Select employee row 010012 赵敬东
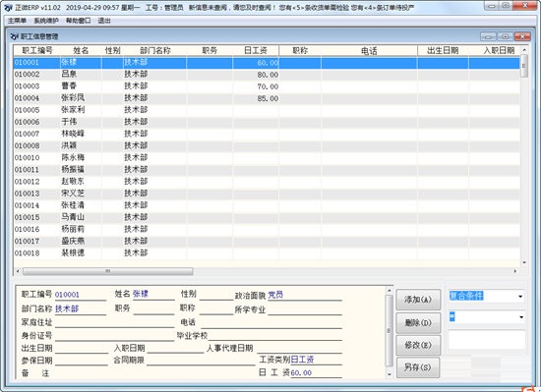The image size is (541, 392). [x=267, y=182]
